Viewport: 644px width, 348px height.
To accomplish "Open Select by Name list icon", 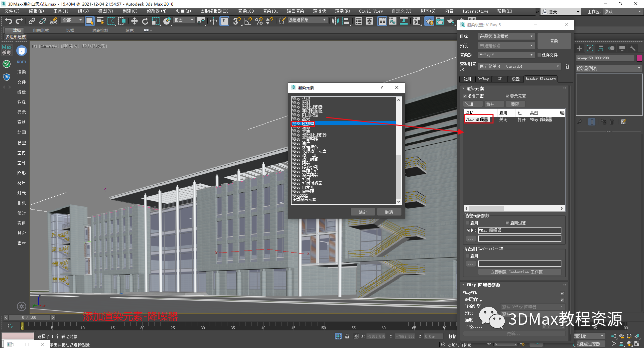I will (100, 21).
